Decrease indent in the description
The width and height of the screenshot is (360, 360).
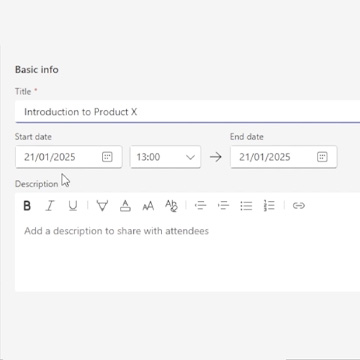[x=200, y=206]
